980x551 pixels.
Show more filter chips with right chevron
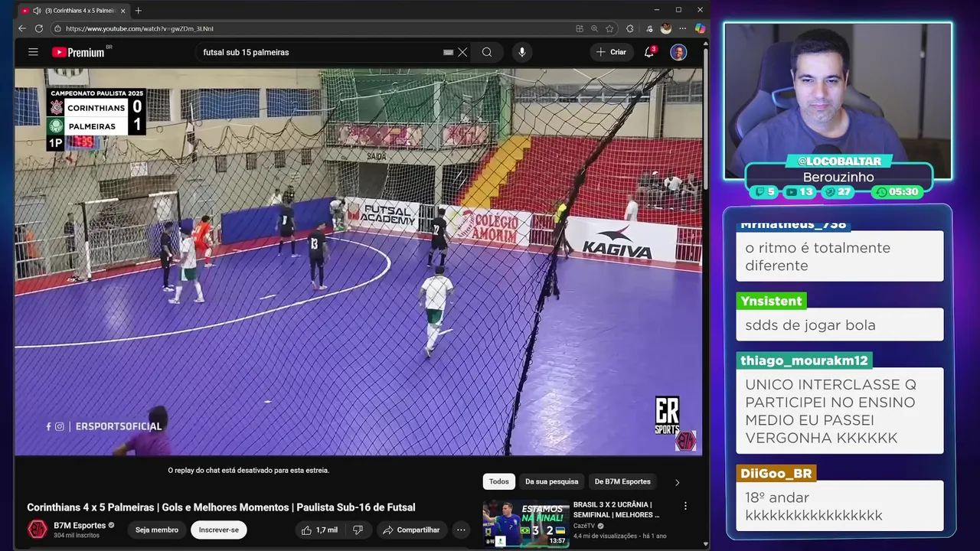click(x=677, y=482)
